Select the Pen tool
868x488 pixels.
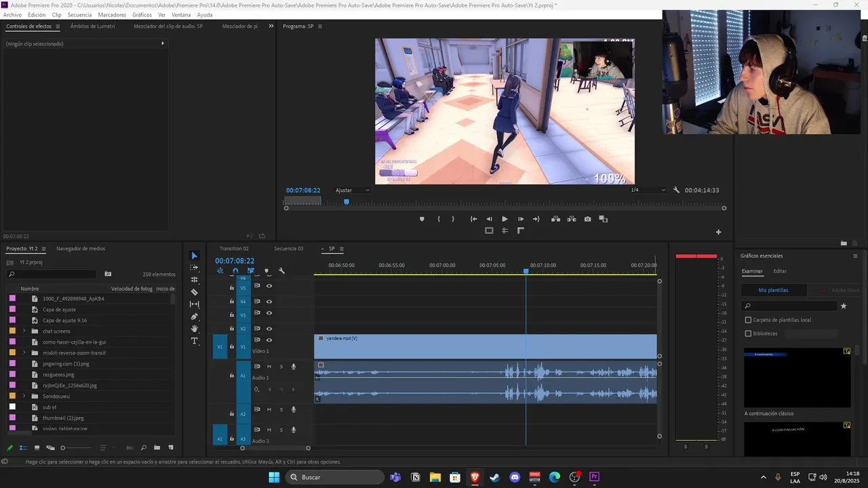coord(195,317)
